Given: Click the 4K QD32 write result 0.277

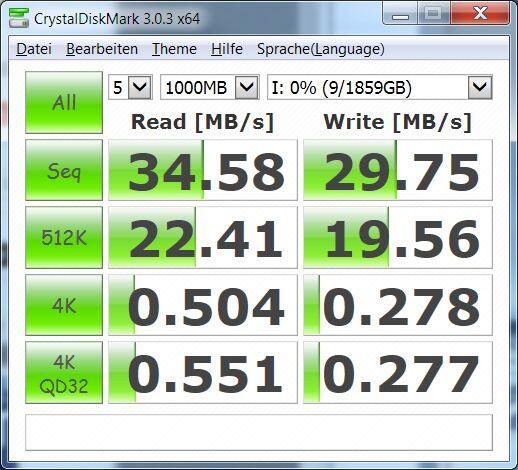Looking at the screenshot, I should click(398, 373).
